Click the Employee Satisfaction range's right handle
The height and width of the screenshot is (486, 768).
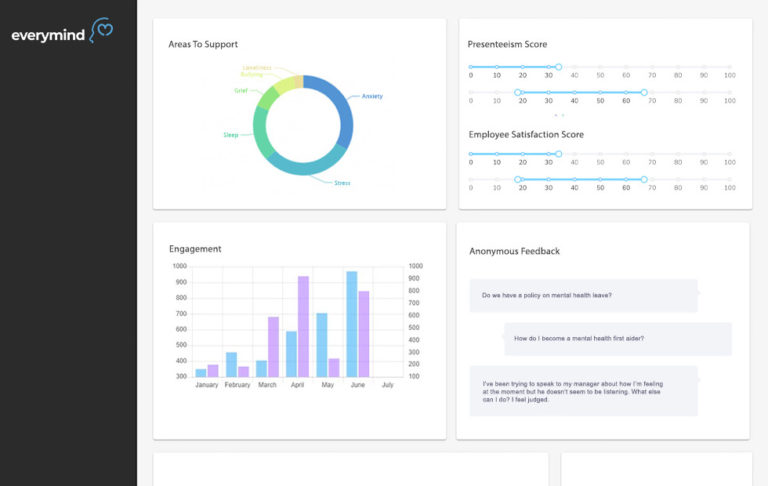click(644, 180)
